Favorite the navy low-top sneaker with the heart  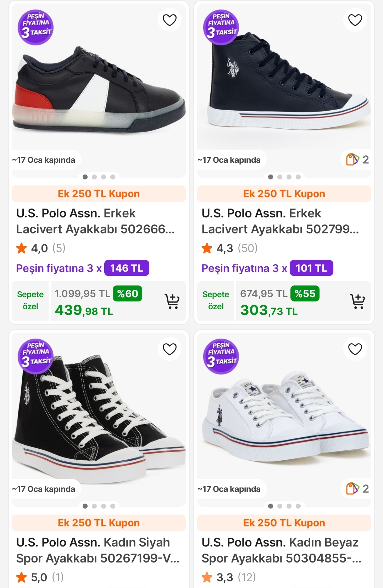coord(170,20)
